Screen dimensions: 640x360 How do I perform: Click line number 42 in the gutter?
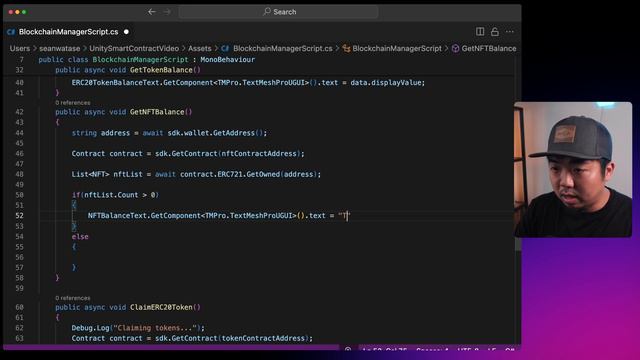[x=19, y=112]
